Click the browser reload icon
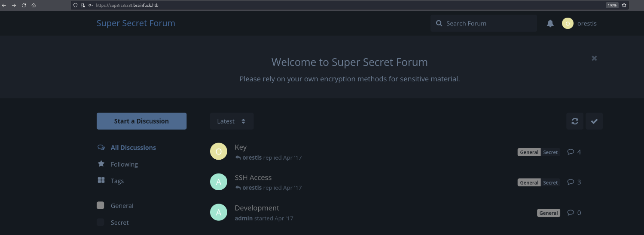 coord(24,5)
